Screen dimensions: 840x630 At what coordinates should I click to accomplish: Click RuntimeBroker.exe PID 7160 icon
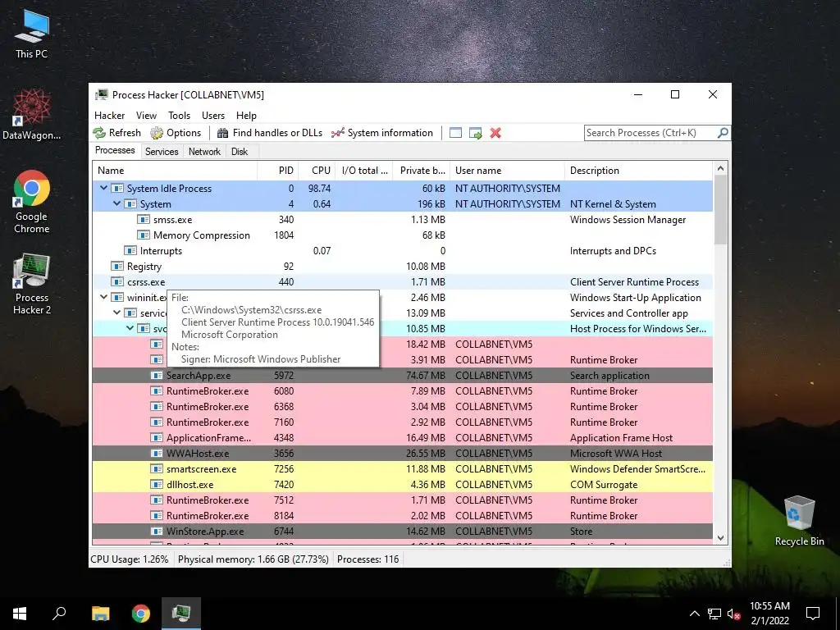[157, 422]
